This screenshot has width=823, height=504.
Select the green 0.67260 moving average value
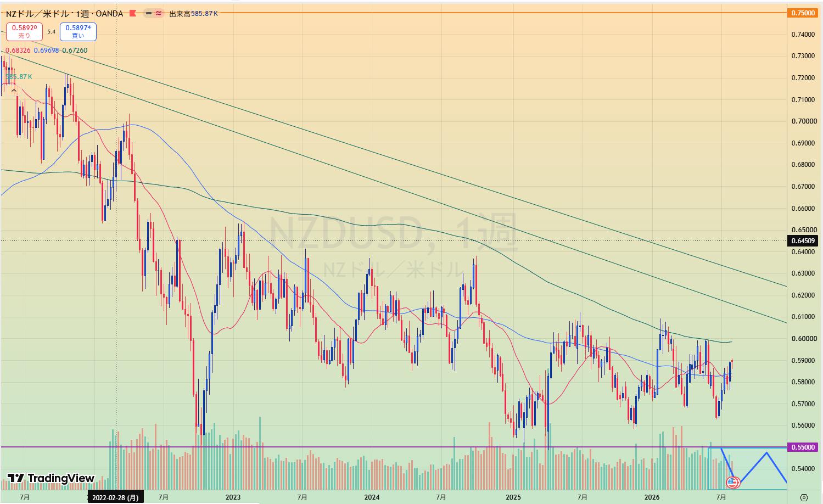[x=75, y=51]
